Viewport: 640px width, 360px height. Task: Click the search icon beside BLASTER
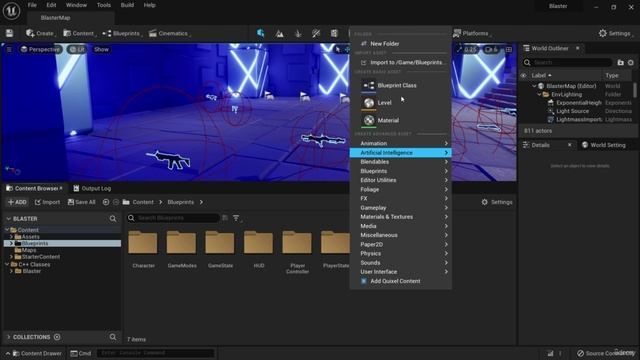113,219
